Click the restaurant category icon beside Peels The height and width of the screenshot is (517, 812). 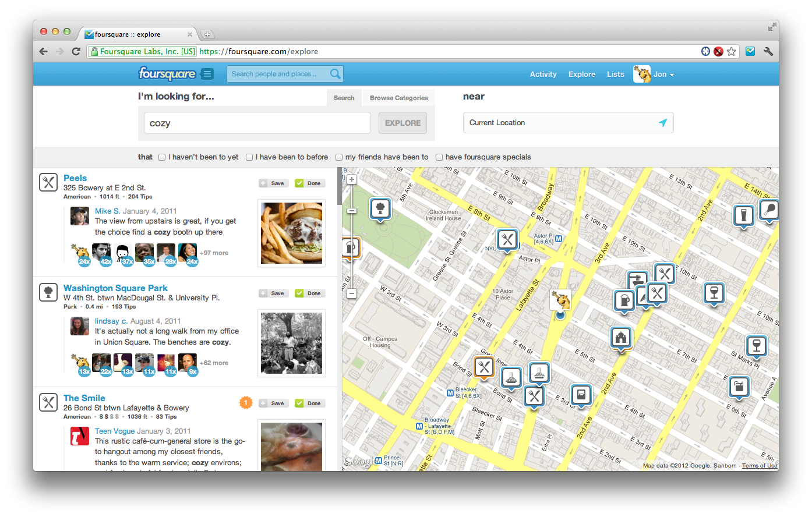(x=48, y=182)
